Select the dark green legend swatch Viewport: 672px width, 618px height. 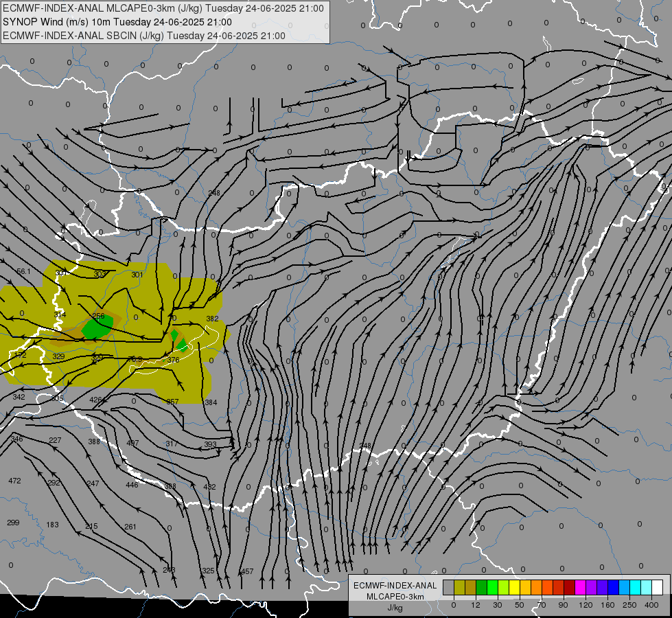coord(481,588)
